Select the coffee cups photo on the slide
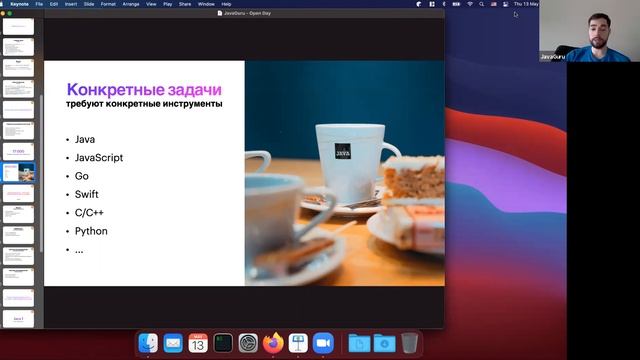Screen dimensions: 640x360 click(345, 173)
